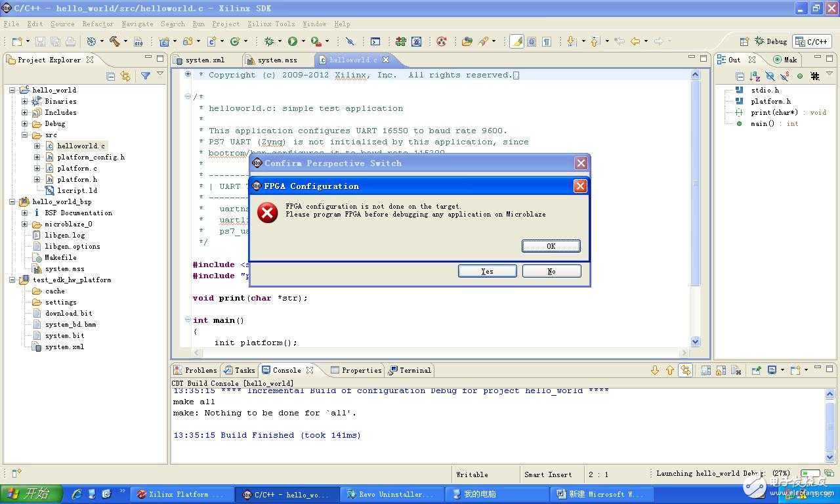Expand the Includes tree node
Screen dimensions: 840x504
(x=25, y=112)
